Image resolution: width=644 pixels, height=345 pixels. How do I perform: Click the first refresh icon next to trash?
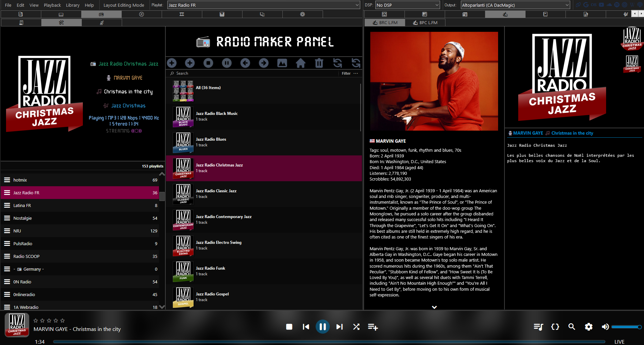click(x=337, y=63)
